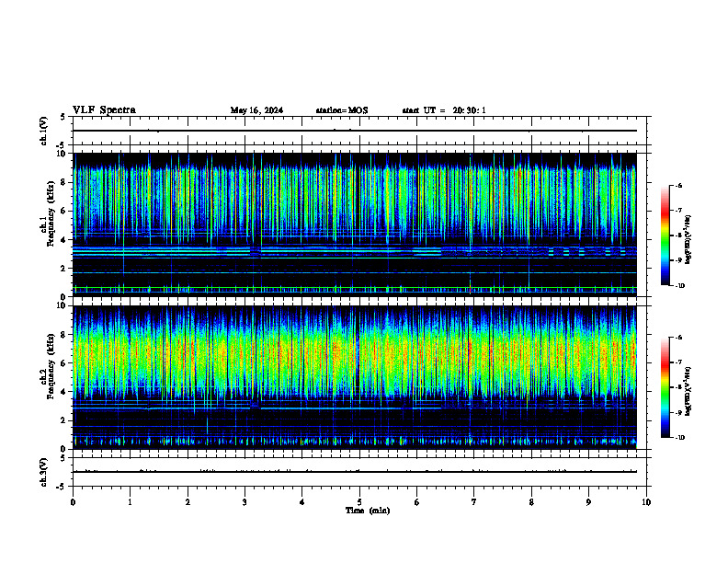The width and height of the screenshot is (728, 563).
Task: Click the ch.2 spectrogram color scale bar
Action: click(x=665, y=387)
